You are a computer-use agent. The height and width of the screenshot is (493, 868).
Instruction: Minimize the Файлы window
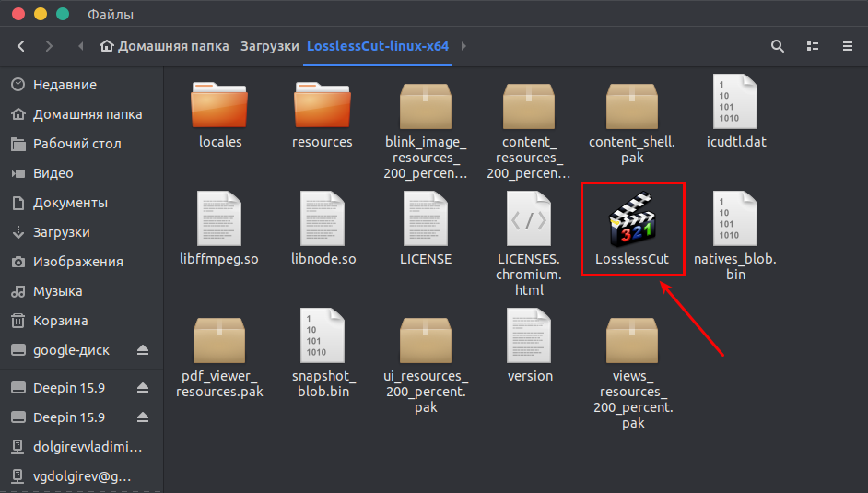pos(41,14)
